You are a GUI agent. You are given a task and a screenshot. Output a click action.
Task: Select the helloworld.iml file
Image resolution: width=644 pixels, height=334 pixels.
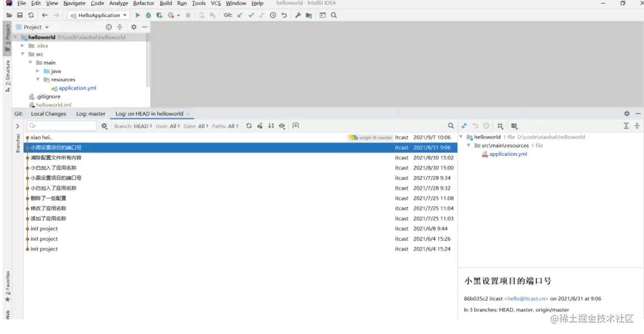[x=53, y=105]
